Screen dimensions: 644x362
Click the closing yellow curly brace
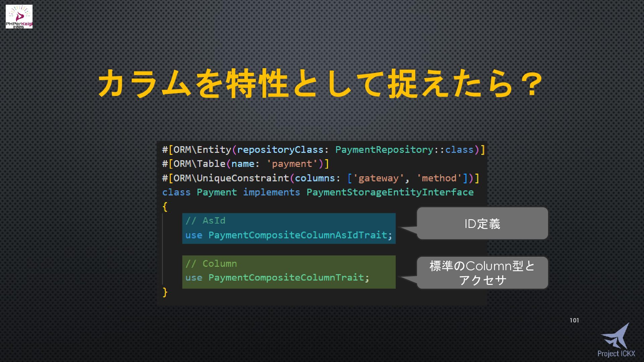click(165, 292)
